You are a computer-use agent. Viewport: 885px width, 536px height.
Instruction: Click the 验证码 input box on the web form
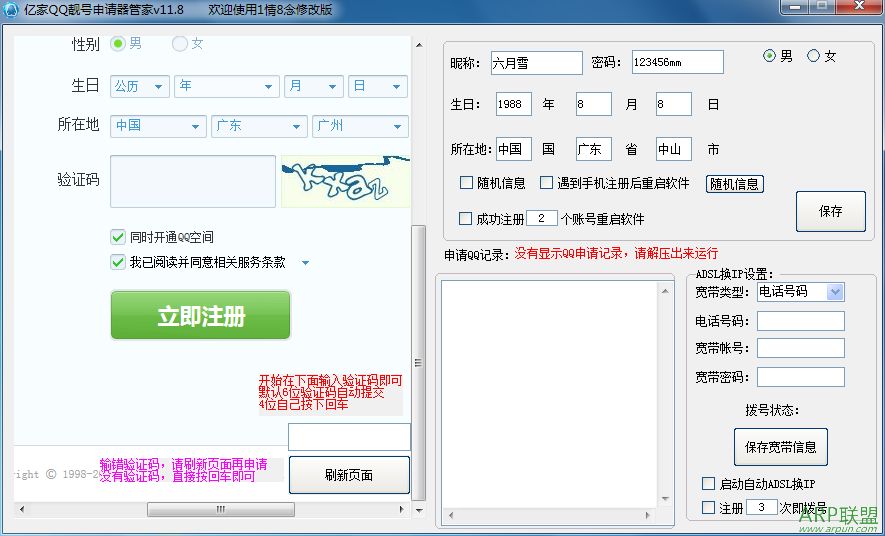tap(193, 181)
